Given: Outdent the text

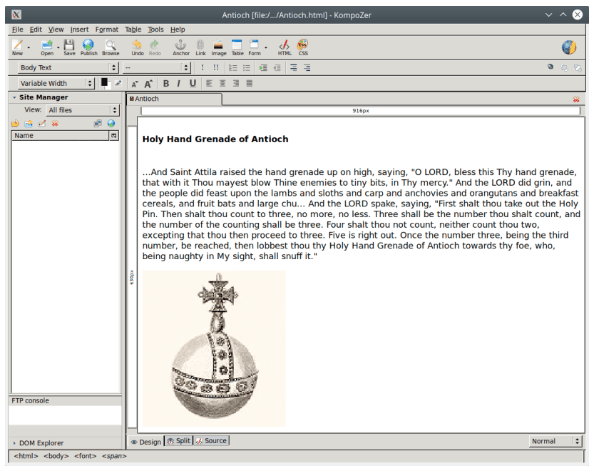Looking at the screenshot, I should (277, 68).
